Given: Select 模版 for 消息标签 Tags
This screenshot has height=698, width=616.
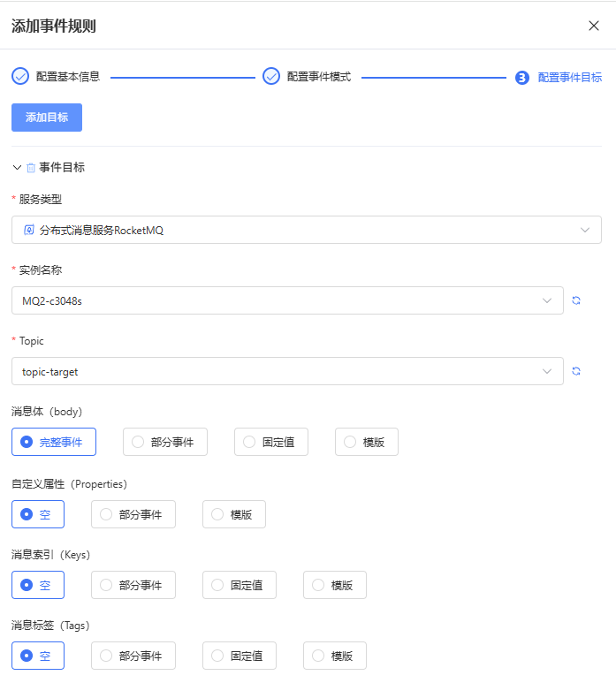Looking at the screenshot, I should [x=335, y=656].
